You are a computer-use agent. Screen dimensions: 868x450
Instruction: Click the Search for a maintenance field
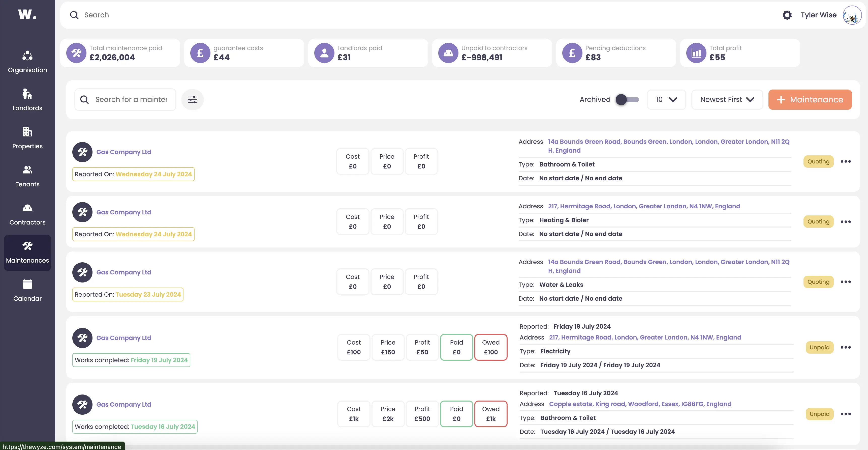131,100
